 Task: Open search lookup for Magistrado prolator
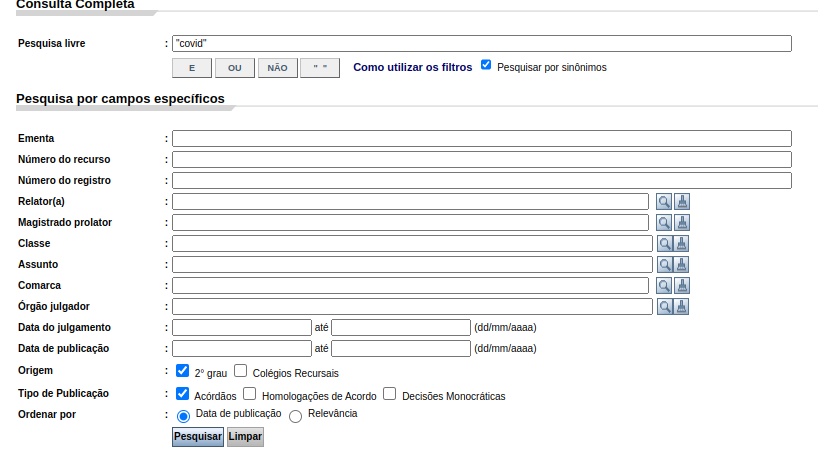click(664, 223)
